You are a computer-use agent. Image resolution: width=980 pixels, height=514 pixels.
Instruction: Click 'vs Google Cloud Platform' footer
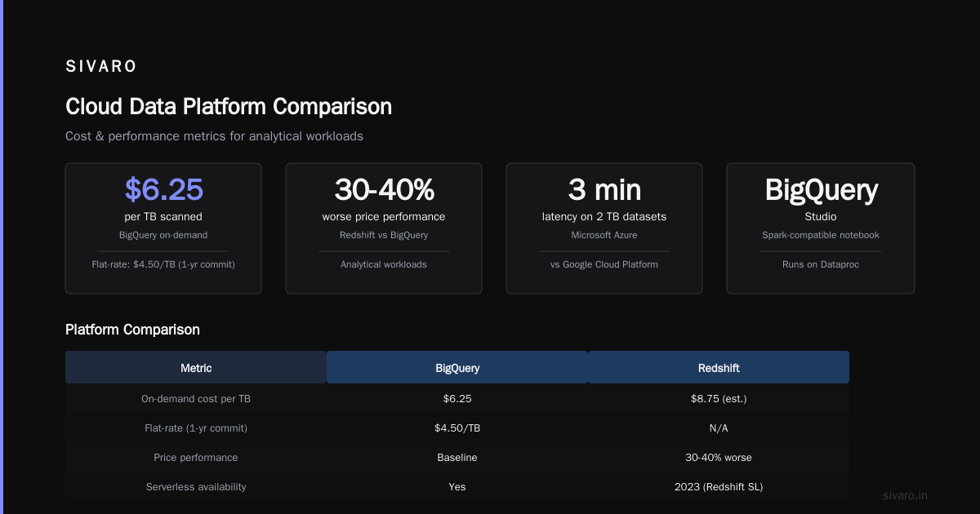click(x=604, y=264)
